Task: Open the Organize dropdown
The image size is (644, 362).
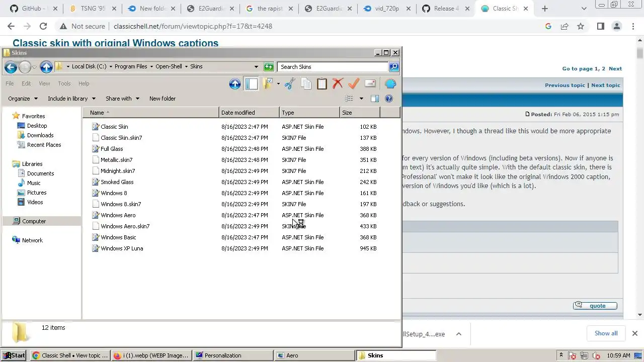Action: tap(23, 99)
